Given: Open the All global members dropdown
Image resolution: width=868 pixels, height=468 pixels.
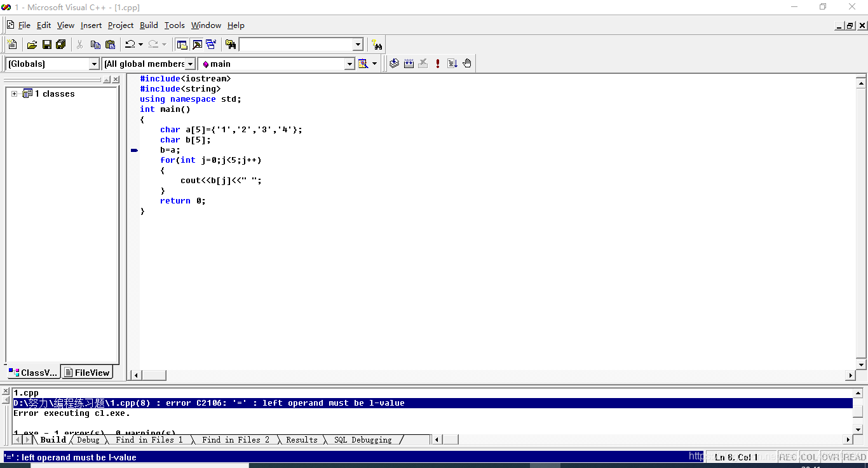Looking at the screenshot, I should click(190, 64).
